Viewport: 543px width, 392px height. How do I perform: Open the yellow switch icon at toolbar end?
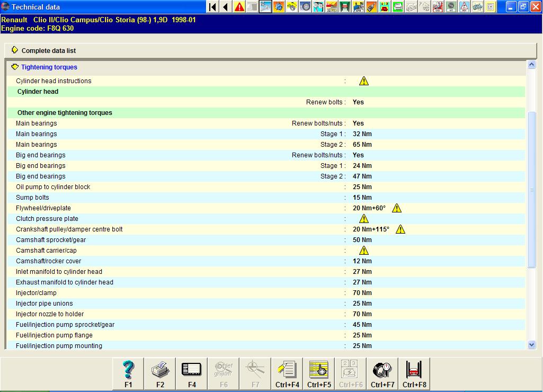pyautogui.click(x=491, y=6)
